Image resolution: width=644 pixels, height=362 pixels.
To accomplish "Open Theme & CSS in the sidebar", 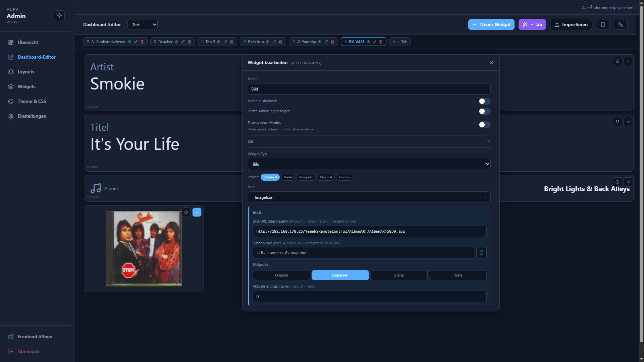I will [x=32, y=101].
